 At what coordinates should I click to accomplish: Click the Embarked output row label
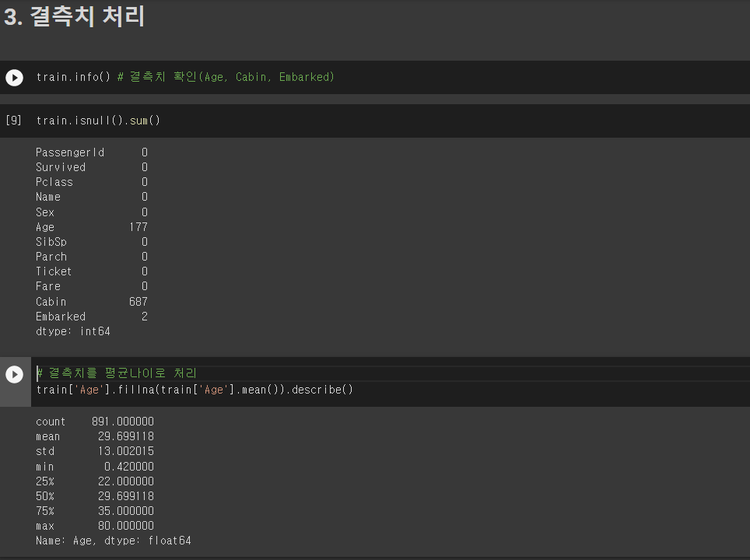pos(61,317)
